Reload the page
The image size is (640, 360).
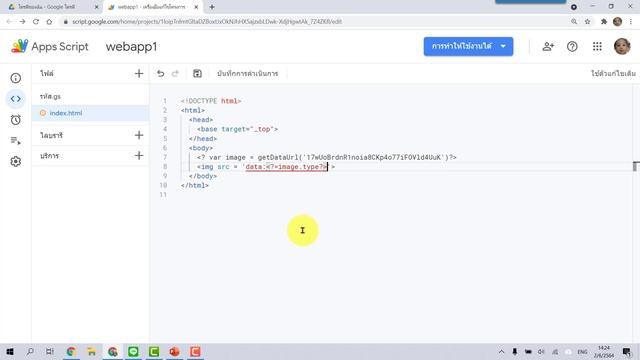36,22
